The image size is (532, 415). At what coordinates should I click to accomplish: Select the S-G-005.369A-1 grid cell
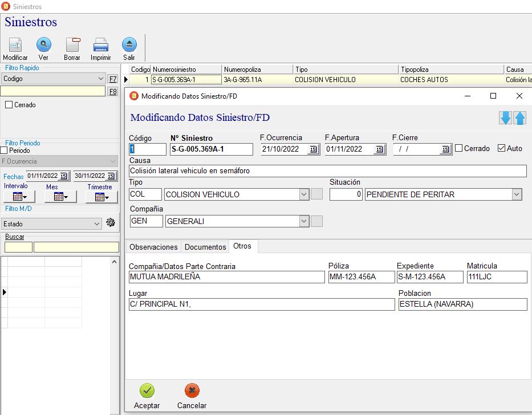[186, 80]
